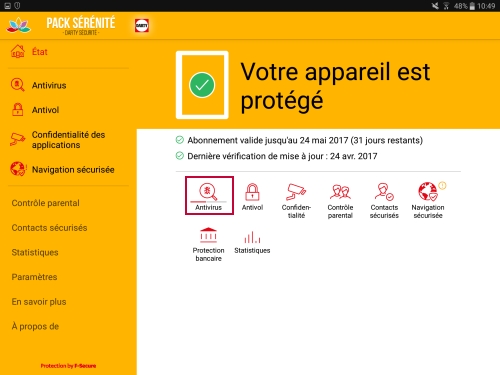Open the Contrôle parental tile
This screenshot has height=375, width=500.
340,201
